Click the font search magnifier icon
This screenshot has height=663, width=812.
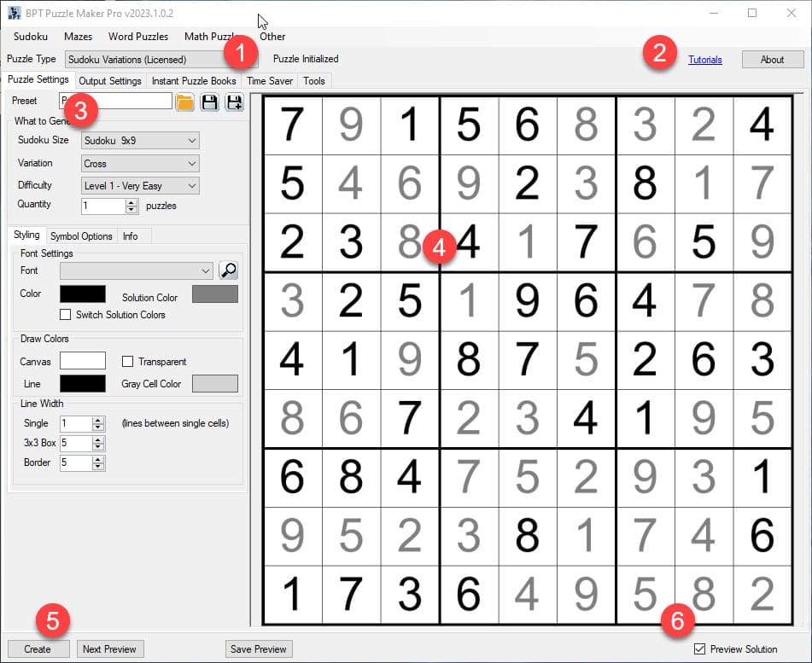pos(228,270)
